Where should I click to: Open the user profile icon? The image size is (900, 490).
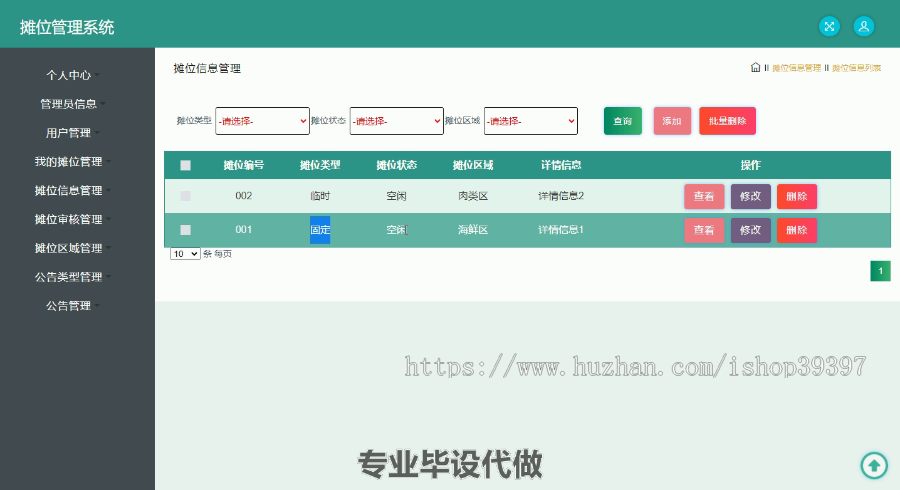(863, 26)
